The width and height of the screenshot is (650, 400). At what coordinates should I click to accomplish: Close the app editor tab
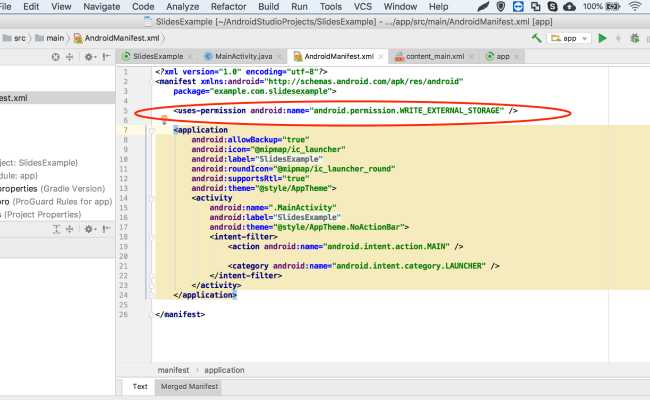click(517, 57)
